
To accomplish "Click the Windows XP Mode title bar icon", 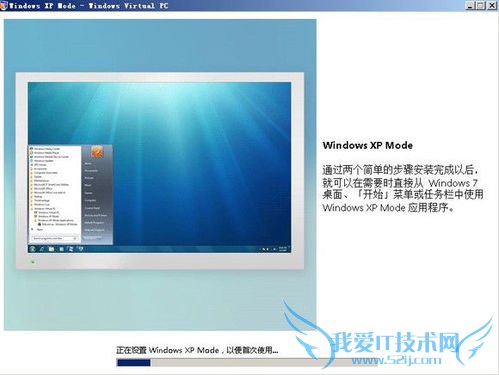I will pos(3,6).
